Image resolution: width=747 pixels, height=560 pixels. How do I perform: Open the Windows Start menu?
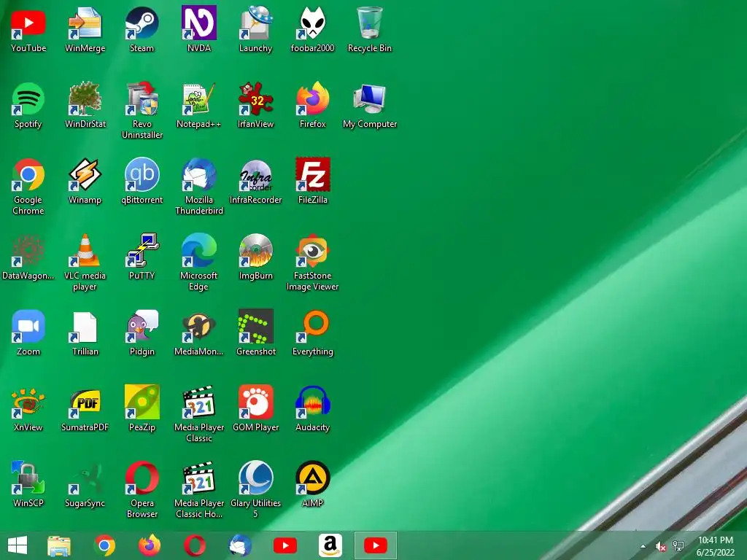point(18,545)
